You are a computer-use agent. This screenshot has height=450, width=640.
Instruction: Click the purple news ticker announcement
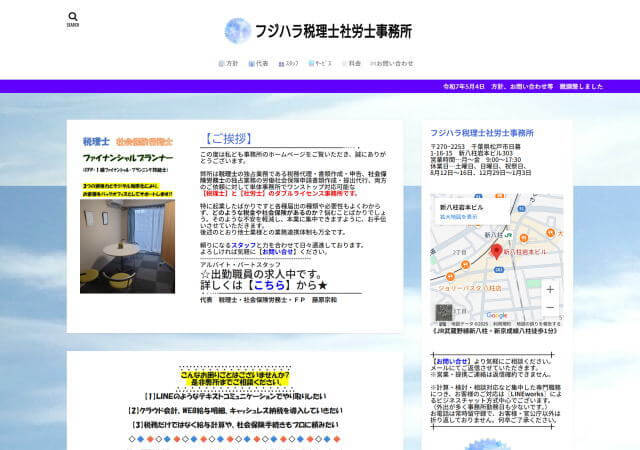click(x=523, y=86)
